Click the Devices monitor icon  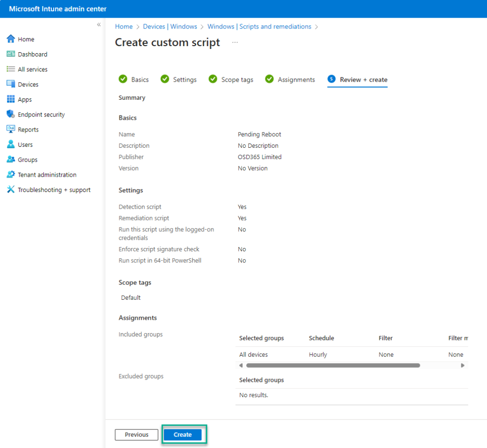pyautogui.click(x=10, y=84)
